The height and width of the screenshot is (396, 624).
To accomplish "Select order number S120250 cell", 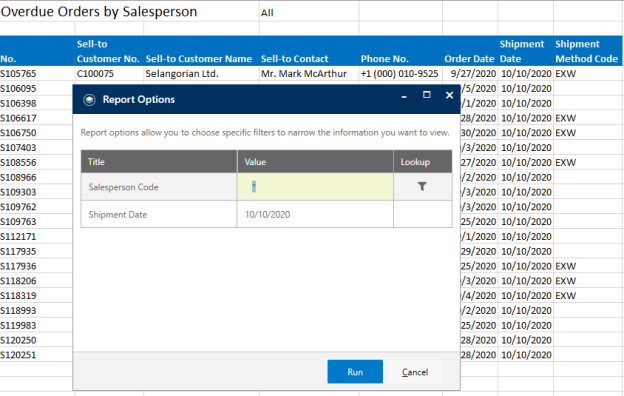I will pyautogui.click(x=36, y=340).
